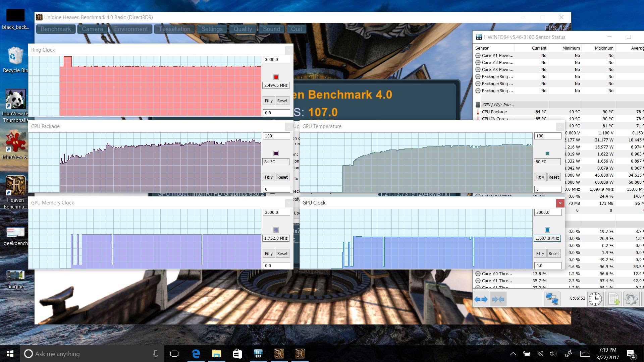Click the Cortana microphone icon
This screenshot has height=362, width=644.
156,354
